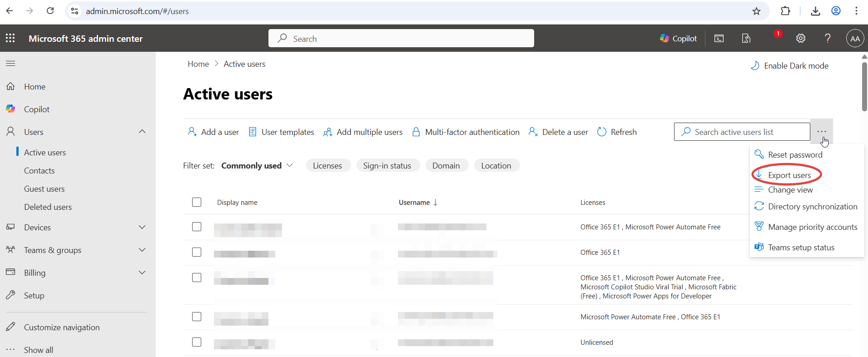Open the AA account avatar
The image size is (868, 357).
855,39
